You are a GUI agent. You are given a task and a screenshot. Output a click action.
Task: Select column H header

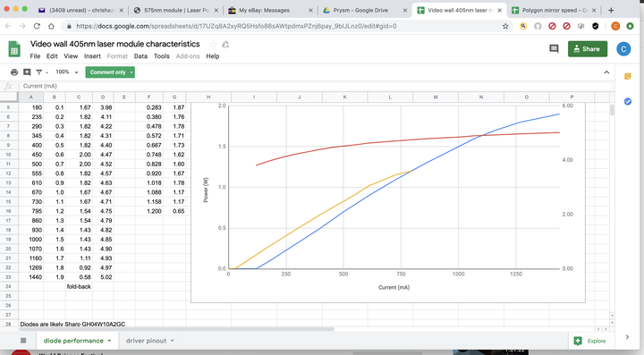tap(208, 97)
